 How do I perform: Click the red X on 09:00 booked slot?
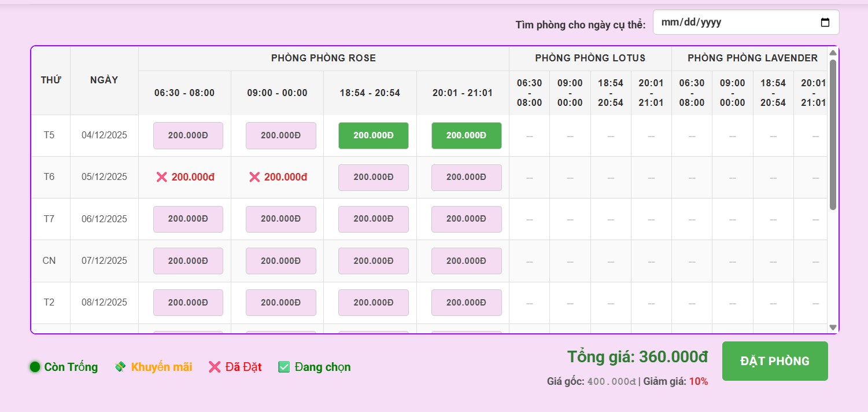[x=254, y=177]
